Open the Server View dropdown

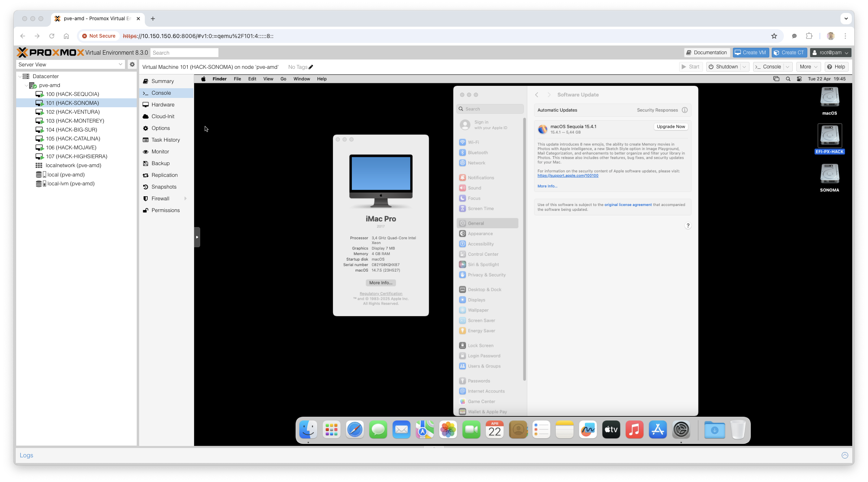click(120, 64)
